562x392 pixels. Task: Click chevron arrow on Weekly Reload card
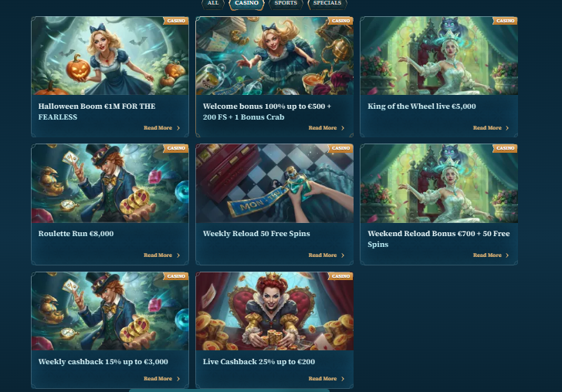click(343, 255)
